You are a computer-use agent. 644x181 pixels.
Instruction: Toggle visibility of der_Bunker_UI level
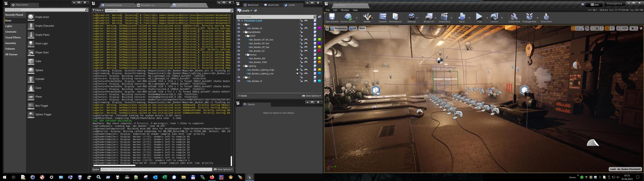click(x=238, y=81)
